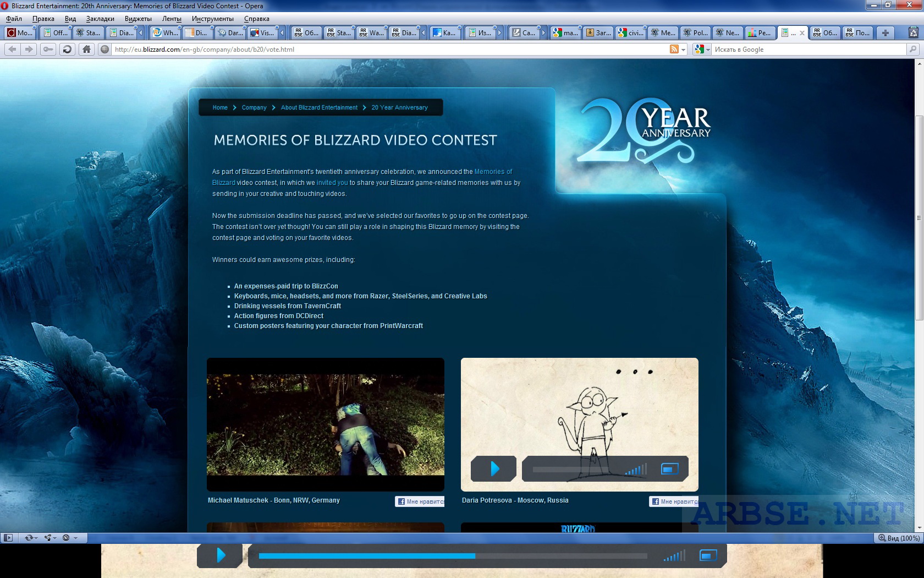The height and width of the screenshot is (578, 924).
Task: Open the Файл menu
Action: [14, 19]
